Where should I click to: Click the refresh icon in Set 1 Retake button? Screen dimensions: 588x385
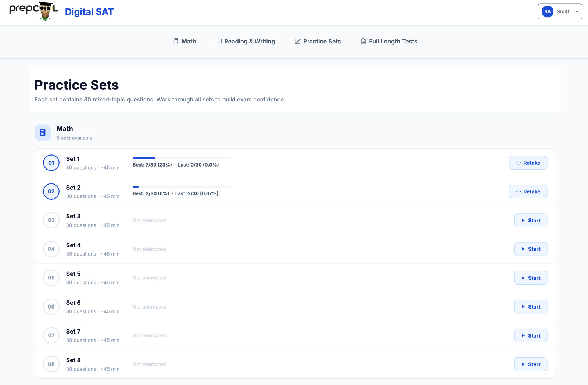tap(519, 163)
